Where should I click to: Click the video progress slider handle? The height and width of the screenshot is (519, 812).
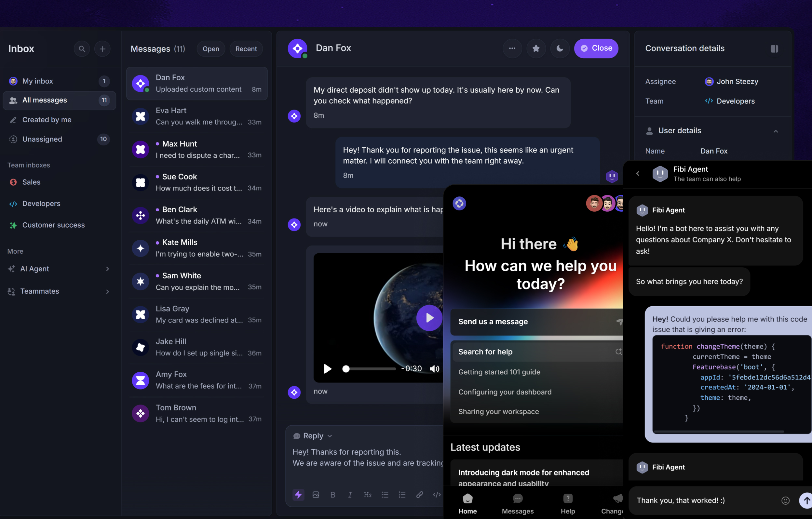pyautogui.click(x=345, y=369)
